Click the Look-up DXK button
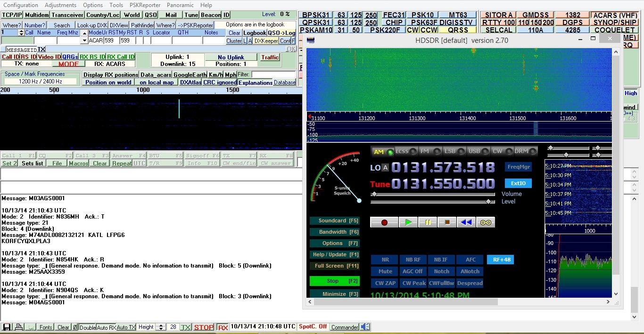 click(x=92, y=25)
